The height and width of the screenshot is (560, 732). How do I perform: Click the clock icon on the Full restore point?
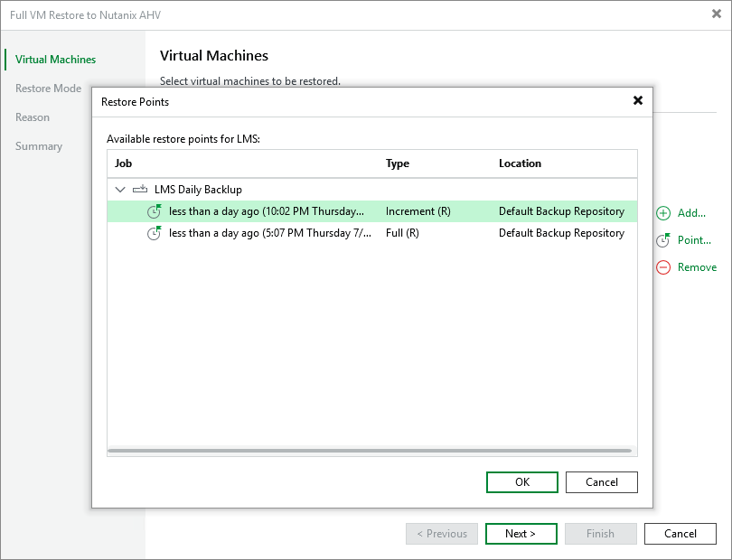pos(155,233)
